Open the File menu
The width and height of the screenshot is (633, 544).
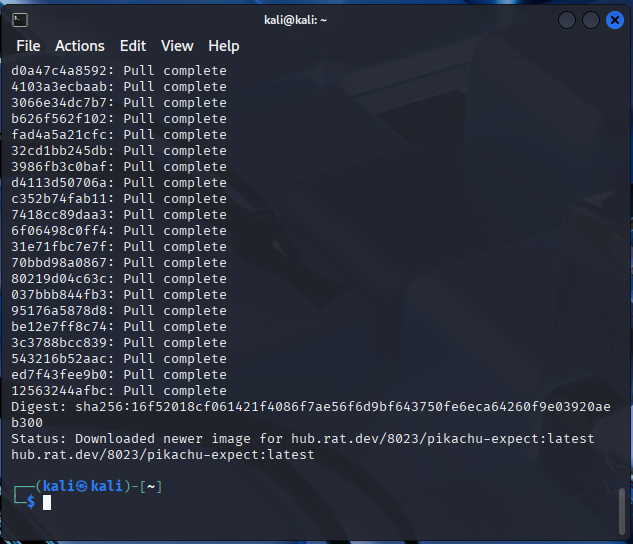(28, 46)
